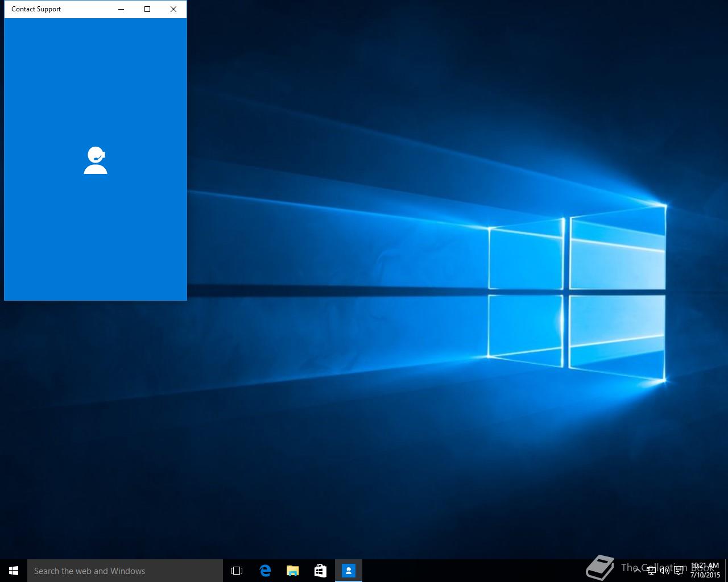
Task: Open the clock and date flyout
Action: pos(705,571)
